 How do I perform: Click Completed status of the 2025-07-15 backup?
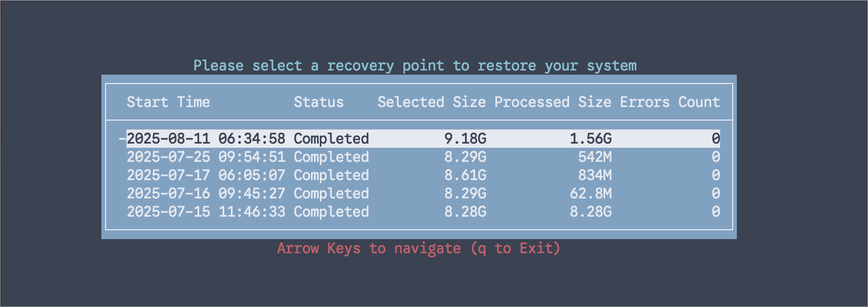tap(331, 212)
